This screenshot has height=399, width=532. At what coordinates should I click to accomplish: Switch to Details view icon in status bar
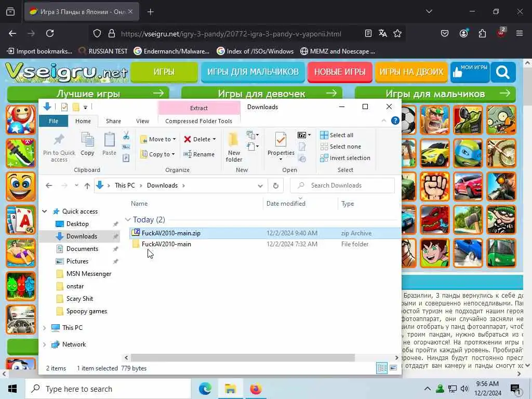(382, 368)
